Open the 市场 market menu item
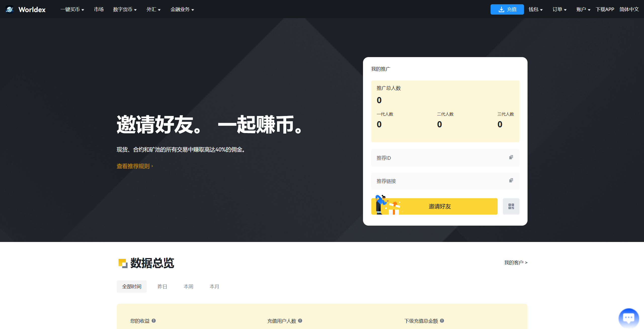The width and height of the screenshot is (644, 329). (x=99, y=10)
